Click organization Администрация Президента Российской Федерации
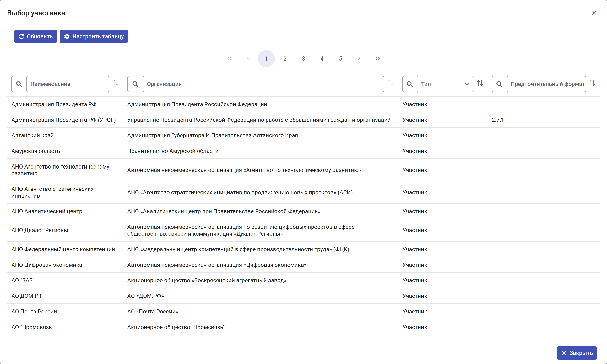This screenshot has width=607, height=364. 197,104
